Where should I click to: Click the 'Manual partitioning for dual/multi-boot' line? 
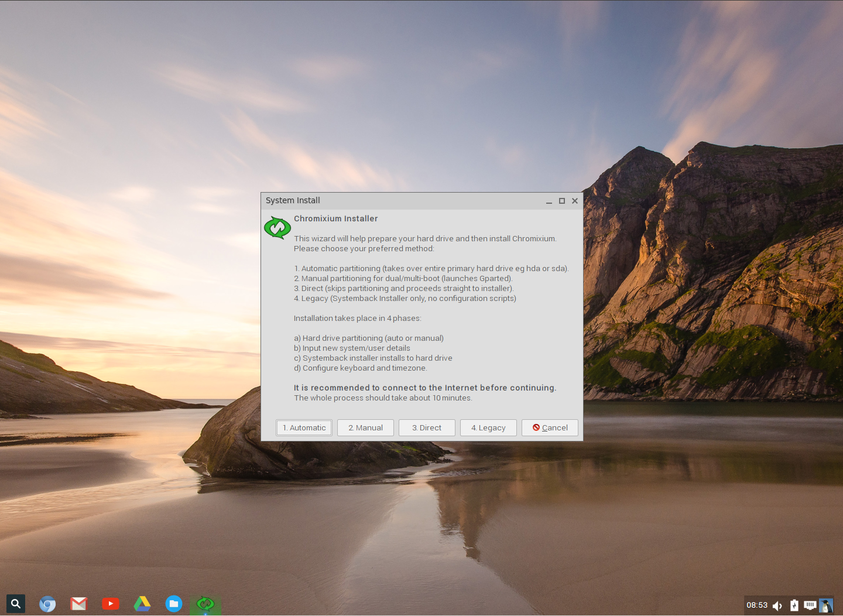click(x=403, y=279)
